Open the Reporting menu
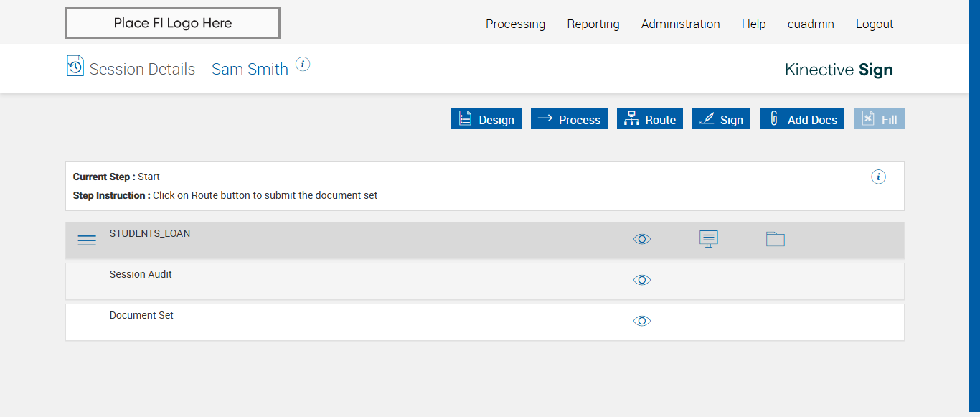 pos(593,24)
